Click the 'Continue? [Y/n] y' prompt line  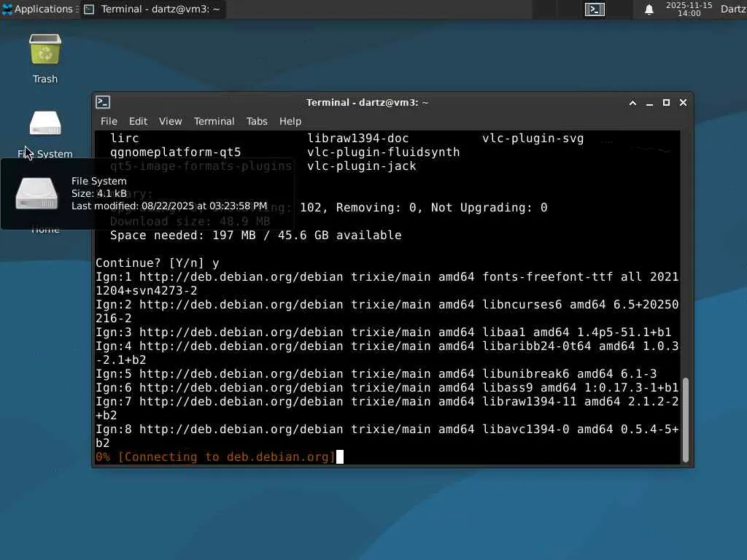158,262
